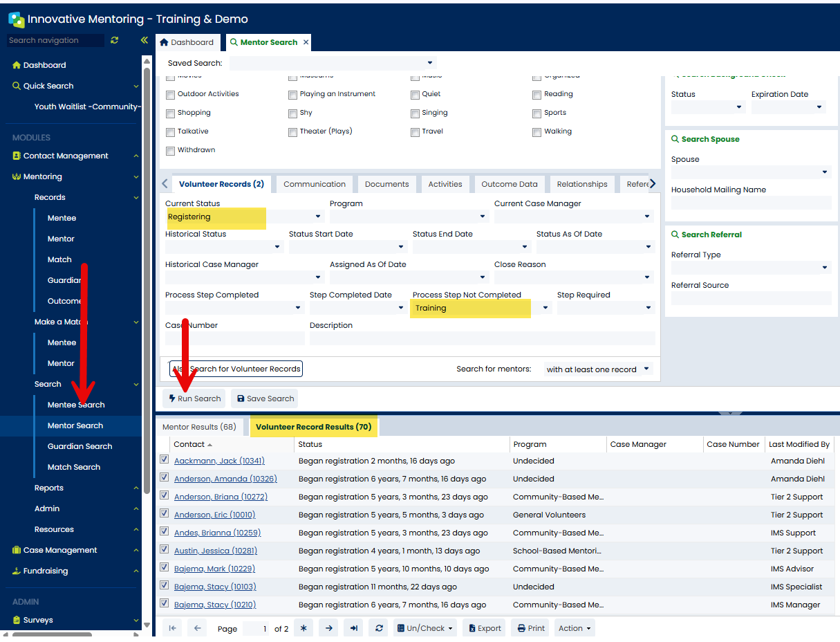840x642 pixels.
Task: Check the Shopping checkbox
Action: click(171, 113)
